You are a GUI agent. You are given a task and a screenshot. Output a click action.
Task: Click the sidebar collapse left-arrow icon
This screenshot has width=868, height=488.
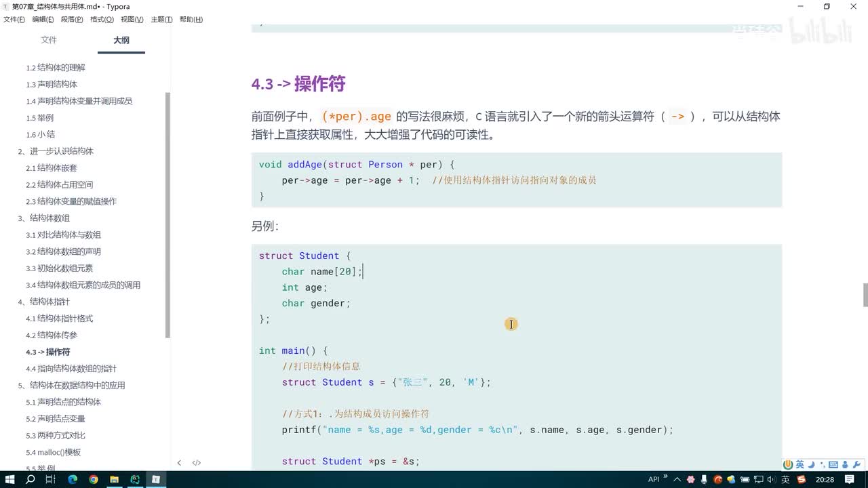pos(179,463)
